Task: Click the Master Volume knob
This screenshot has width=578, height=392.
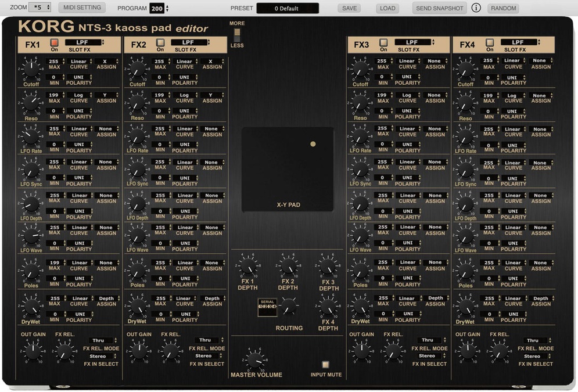Action: click(256, 359)
